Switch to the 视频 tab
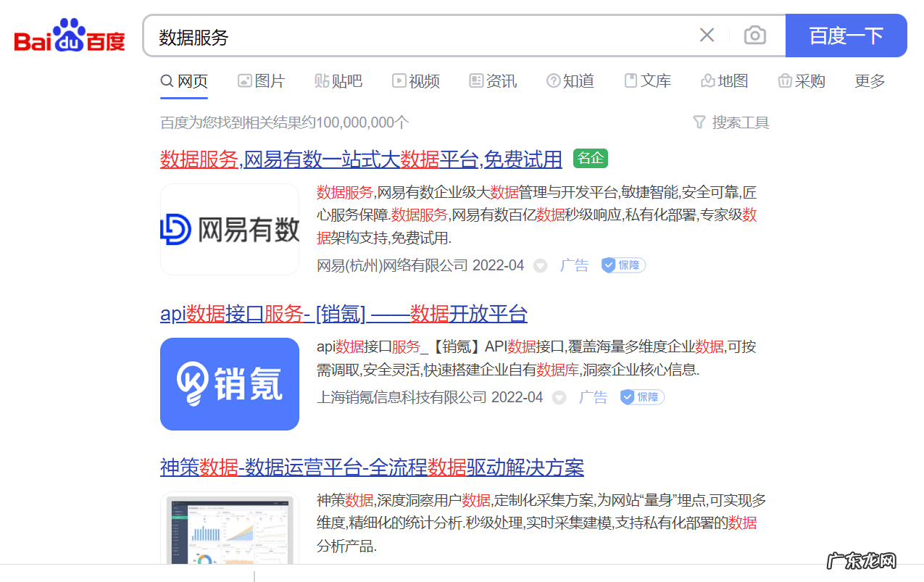 point(417,81)
